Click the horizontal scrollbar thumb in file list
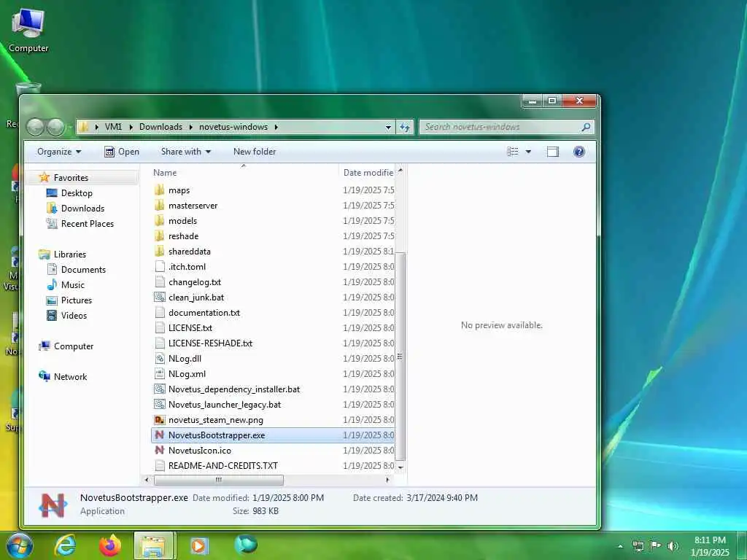The width and height of the screenshot is (747, 560). [x=219, y=480]
